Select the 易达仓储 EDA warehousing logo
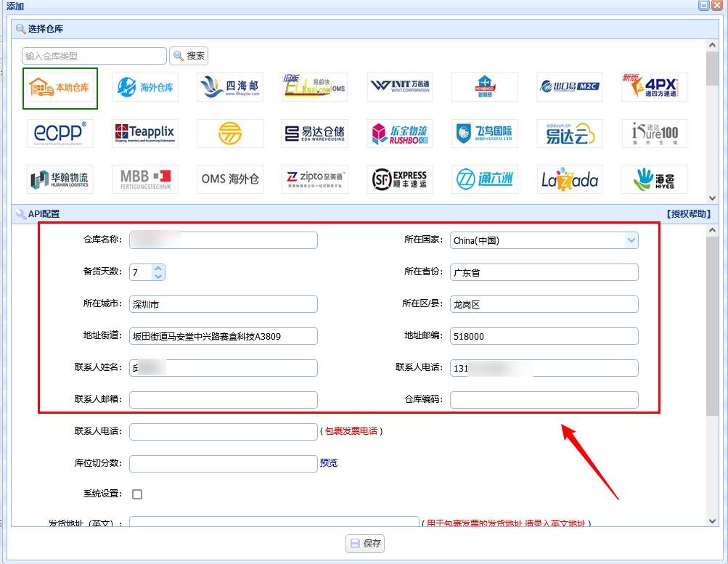 pyautogui.click(x=315, y=134)
